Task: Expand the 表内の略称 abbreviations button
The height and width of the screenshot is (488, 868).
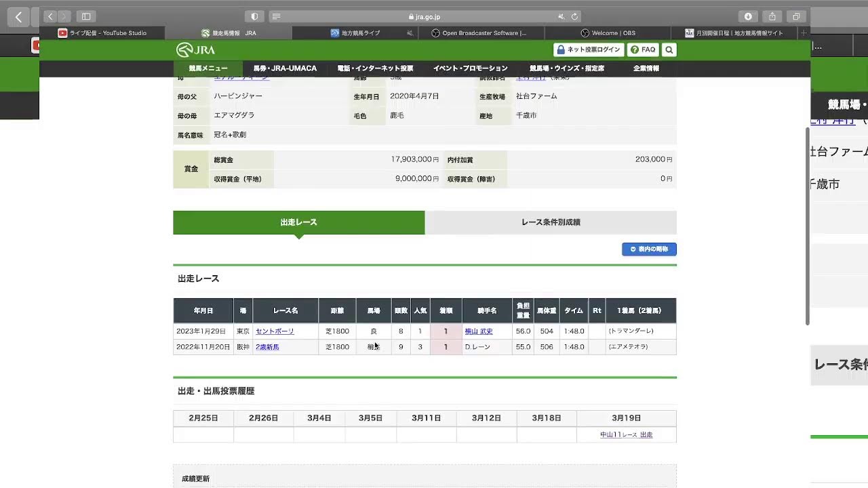Action: (649, 249)
